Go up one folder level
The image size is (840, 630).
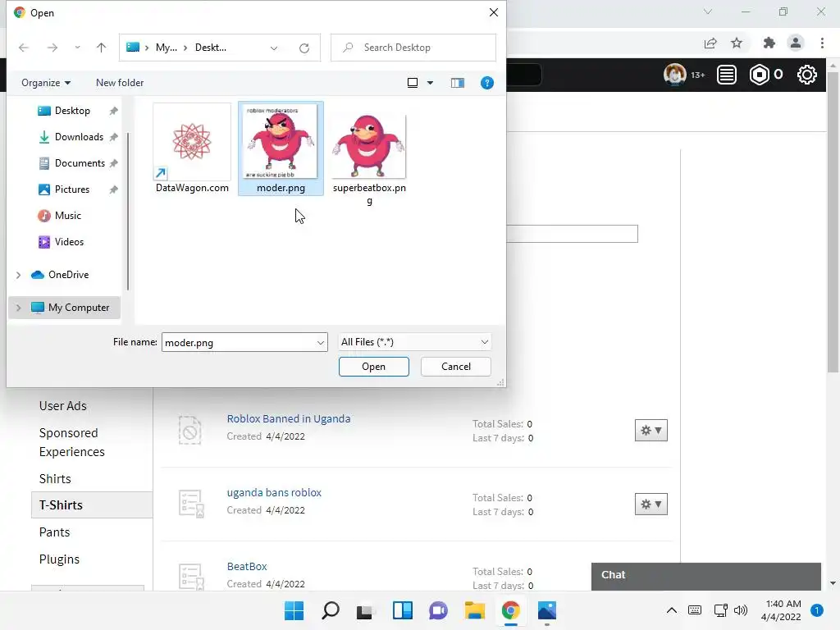(x=101, y=48)
